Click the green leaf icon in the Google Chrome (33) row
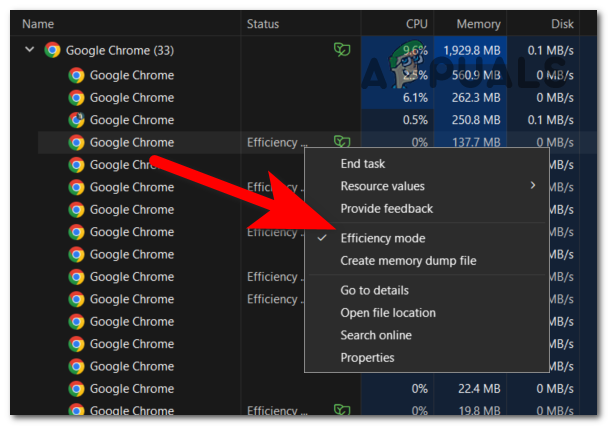This screenshot has width=608, height=426. point(342,50)
